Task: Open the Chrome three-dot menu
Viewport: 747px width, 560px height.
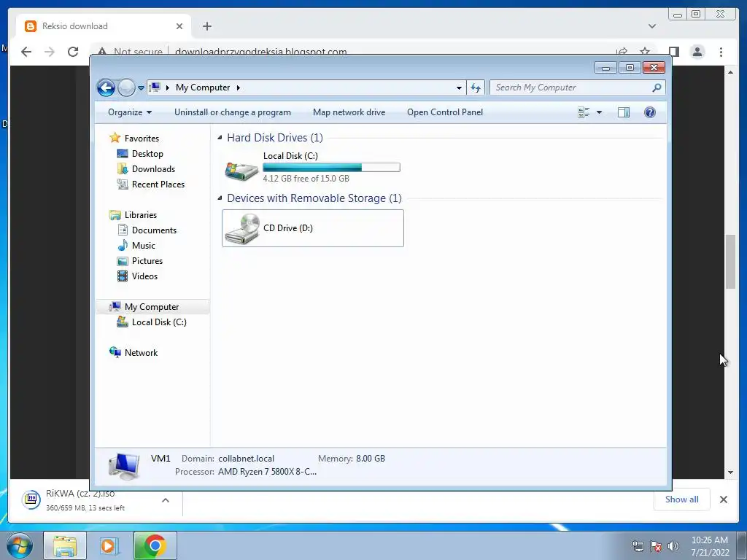Action: 721,52
